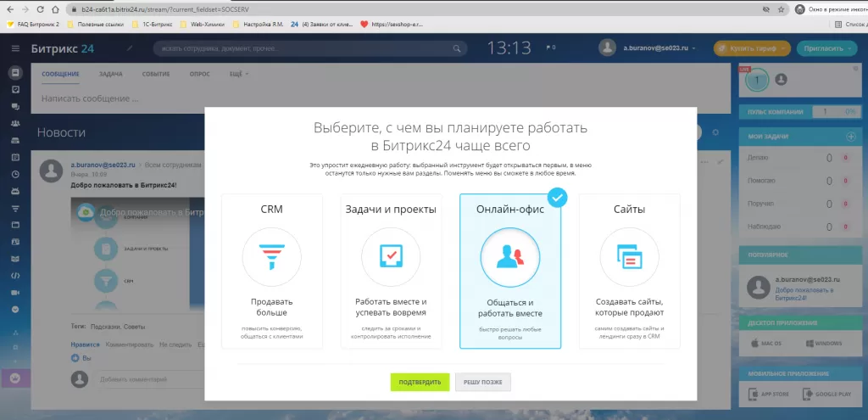
Task: Click the Написать сообщение input field
Action: coord(254,99)
